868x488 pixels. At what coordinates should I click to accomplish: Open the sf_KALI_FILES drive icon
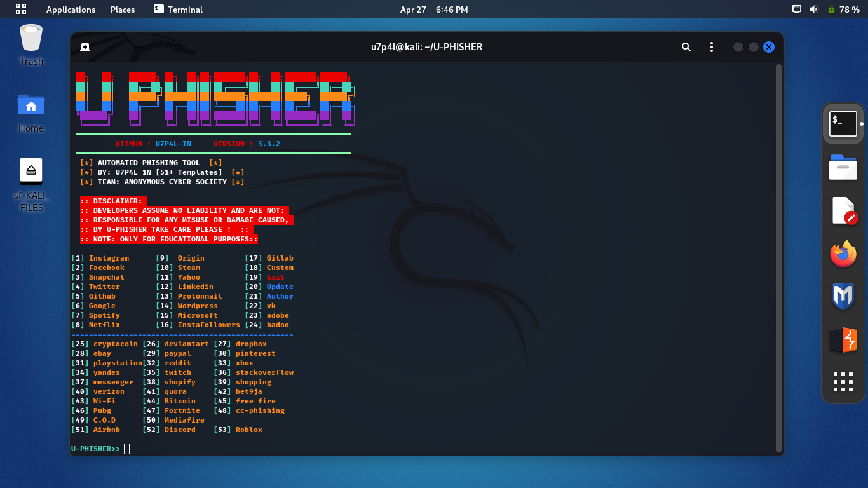pos(31,185)
